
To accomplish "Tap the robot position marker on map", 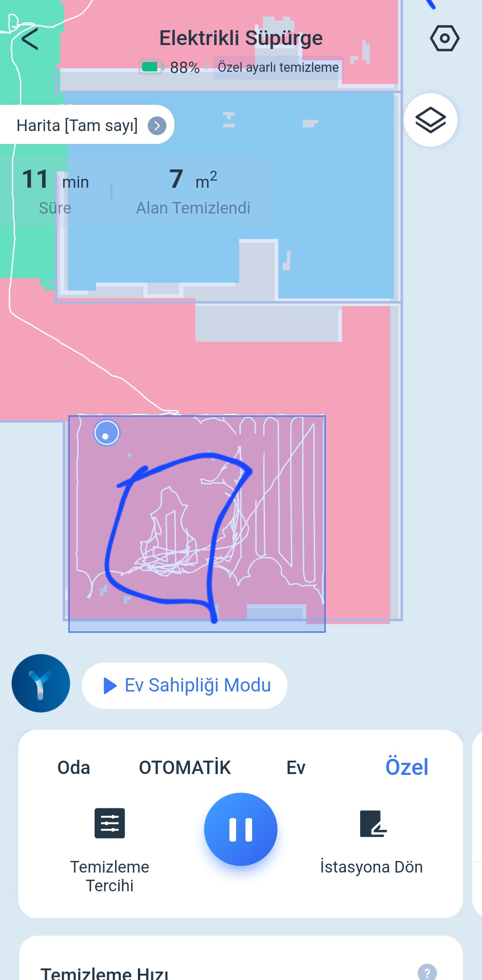I will [107, 433].
